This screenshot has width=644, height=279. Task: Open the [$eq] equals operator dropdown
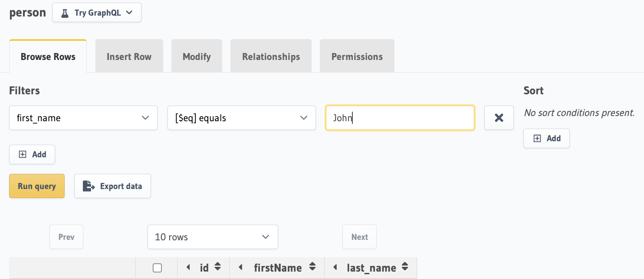[241, 118]
